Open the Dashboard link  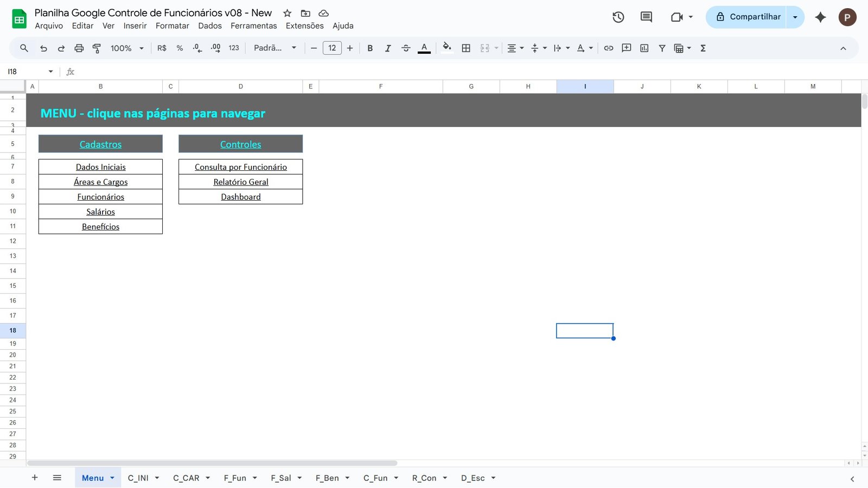point(240,197)
